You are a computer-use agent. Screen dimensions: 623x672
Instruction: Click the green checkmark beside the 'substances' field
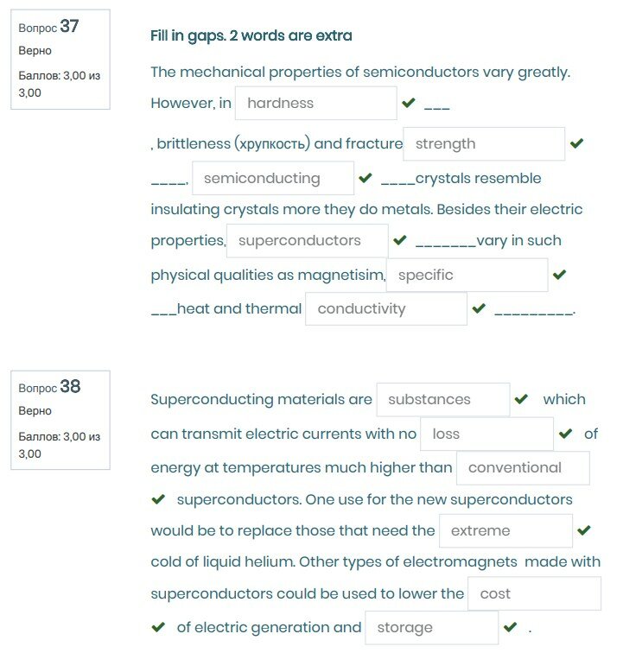pos(521,399)
